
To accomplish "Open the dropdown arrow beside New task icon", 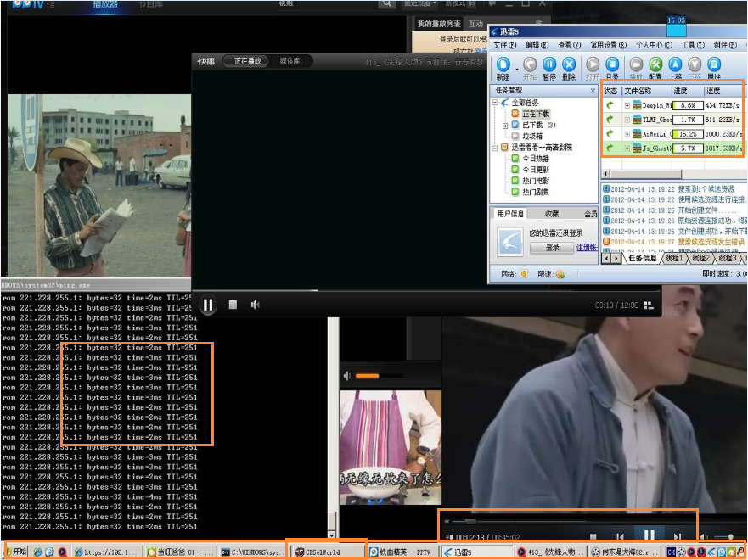I will coord(516,70).
